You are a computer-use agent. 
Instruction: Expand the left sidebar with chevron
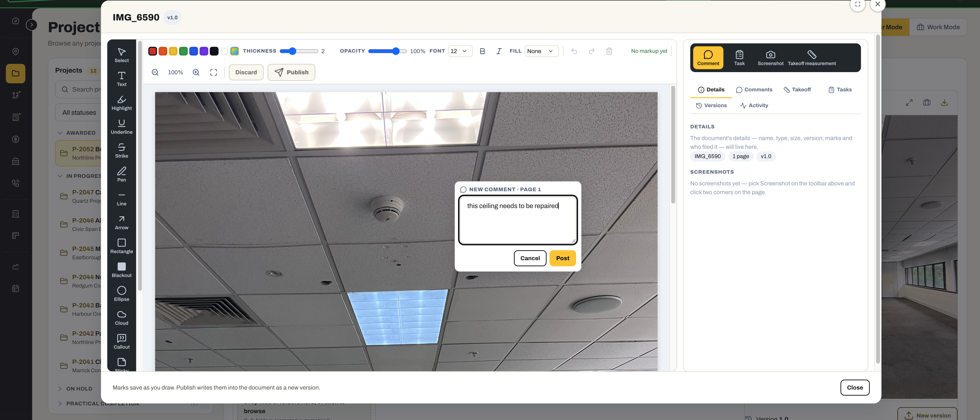[x=31, y=25]
